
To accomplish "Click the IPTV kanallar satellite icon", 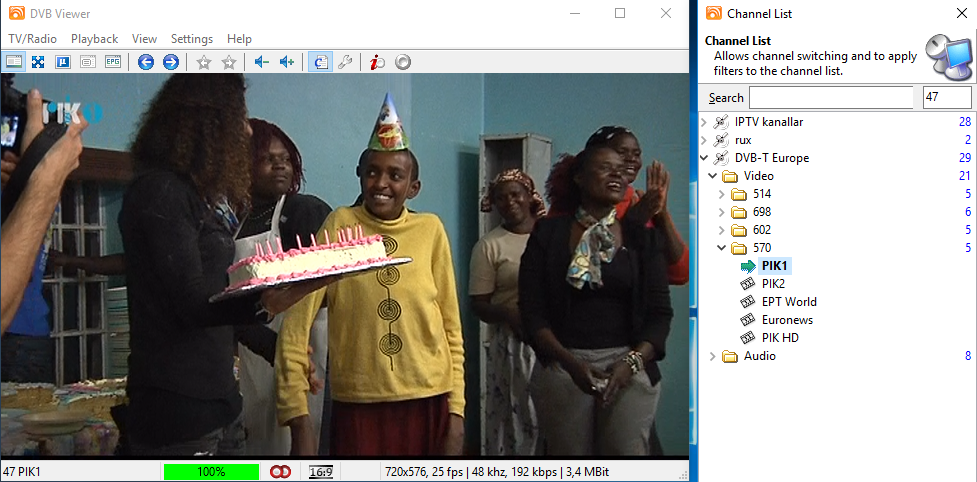I will (721, 122).
